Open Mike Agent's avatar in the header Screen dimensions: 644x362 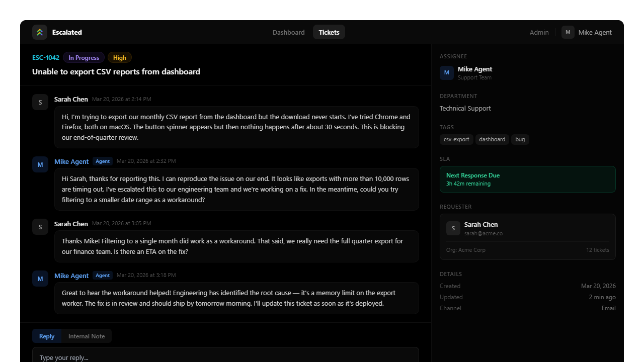pos(568,32)
